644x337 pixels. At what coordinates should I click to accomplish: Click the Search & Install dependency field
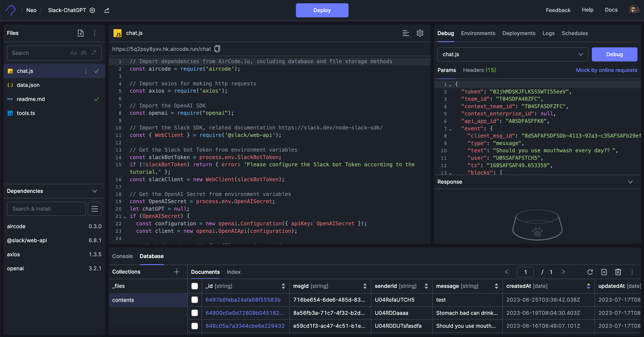(x=46, y=209)
